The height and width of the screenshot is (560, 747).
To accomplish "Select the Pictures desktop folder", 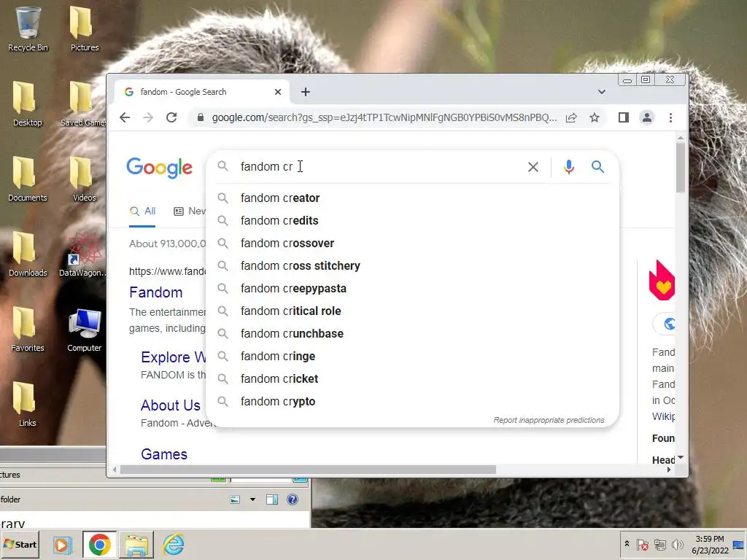I will coord(85,28).
